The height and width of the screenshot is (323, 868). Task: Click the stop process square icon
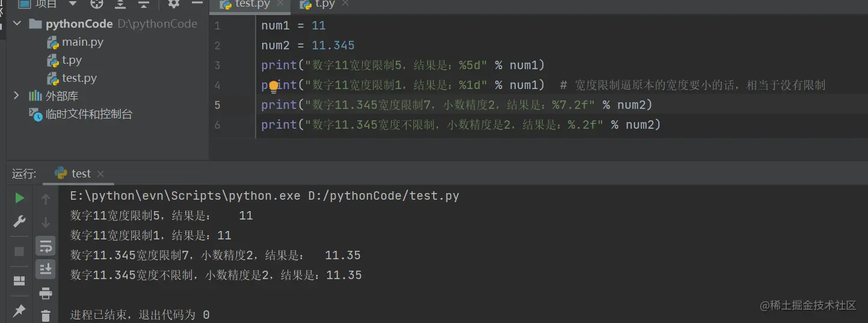point(19,251)
